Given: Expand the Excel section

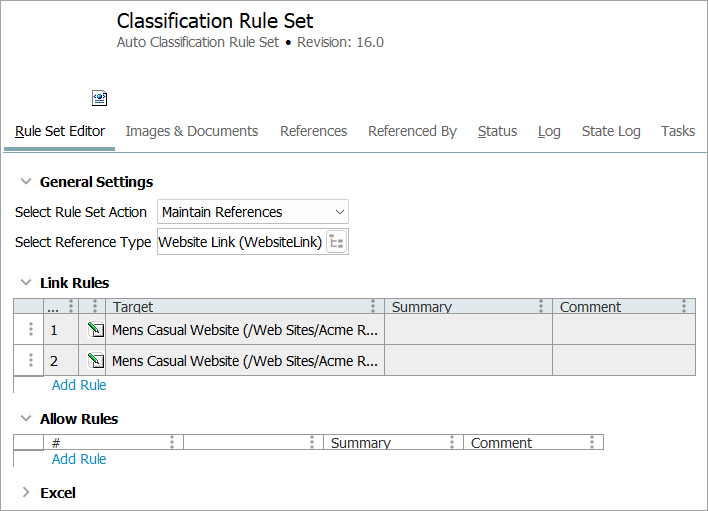Looking at the screenshot, I should point(26,493).
